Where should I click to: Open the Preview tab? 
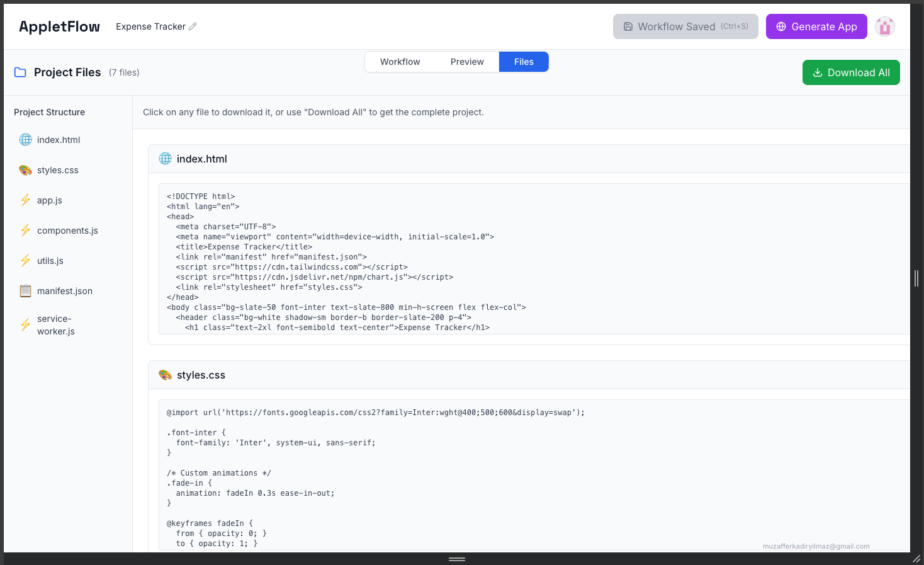[x=466, y=61]
